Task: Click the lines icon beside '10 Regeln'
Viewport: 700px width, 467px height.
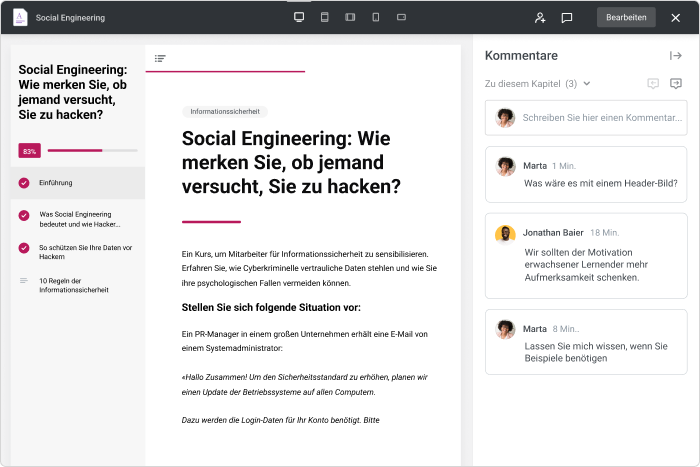Action: (24, 281)
